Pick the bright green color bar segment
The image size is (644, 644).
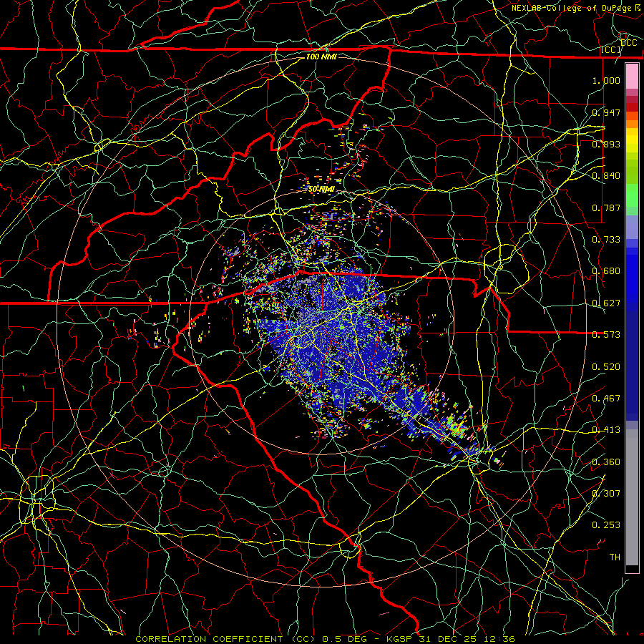[632, 195]
